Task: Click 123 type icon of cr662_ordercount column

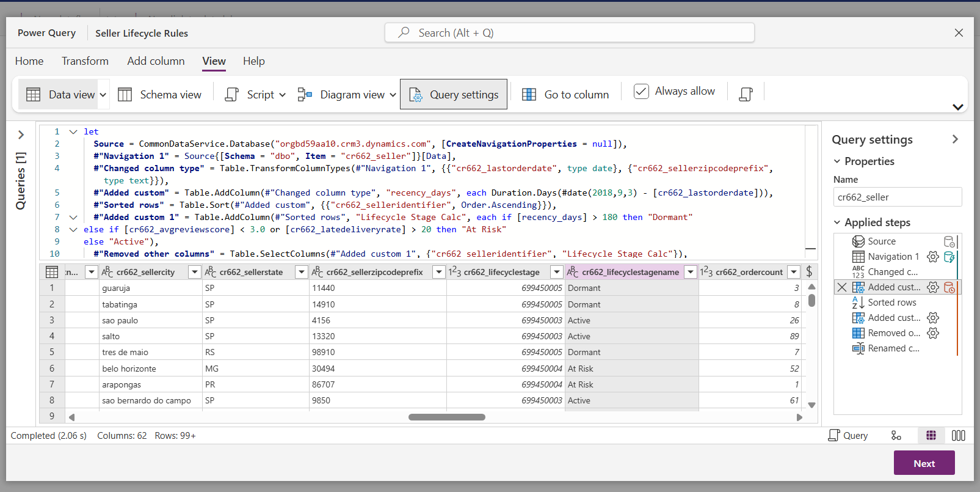Action: (706, 272)
